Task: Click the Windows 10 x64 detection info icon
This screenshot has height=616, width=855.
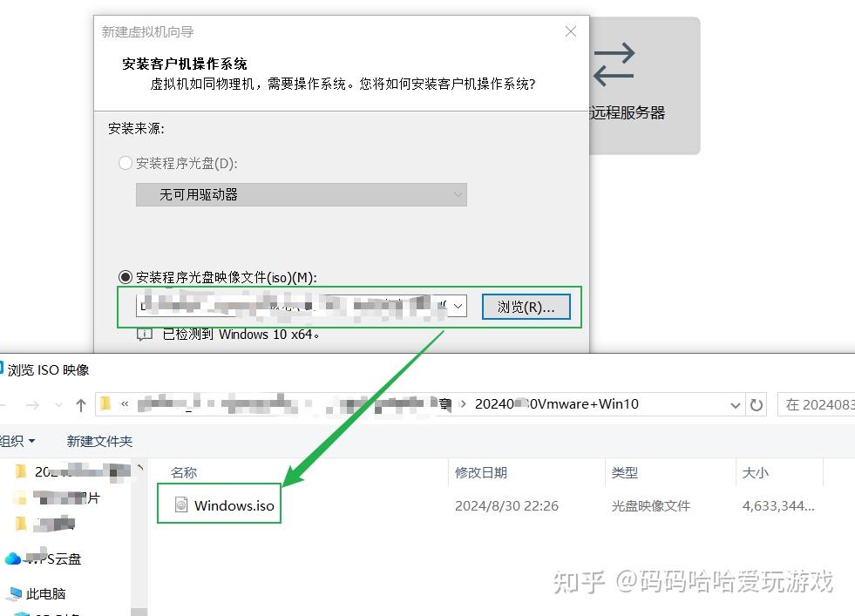Action: (x=145, y=334)
